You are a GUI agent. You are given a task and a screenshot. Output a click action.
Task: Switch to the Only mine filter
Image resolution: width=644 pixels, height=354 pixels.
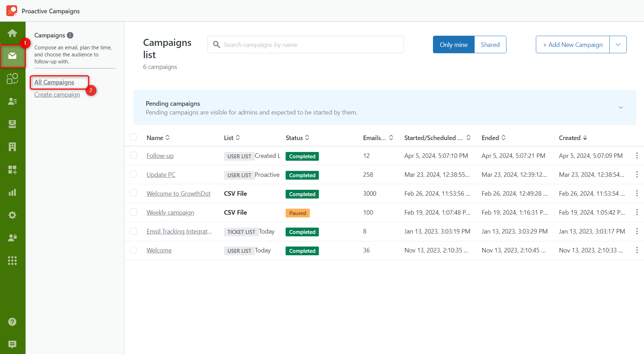[x=454, y=44]
